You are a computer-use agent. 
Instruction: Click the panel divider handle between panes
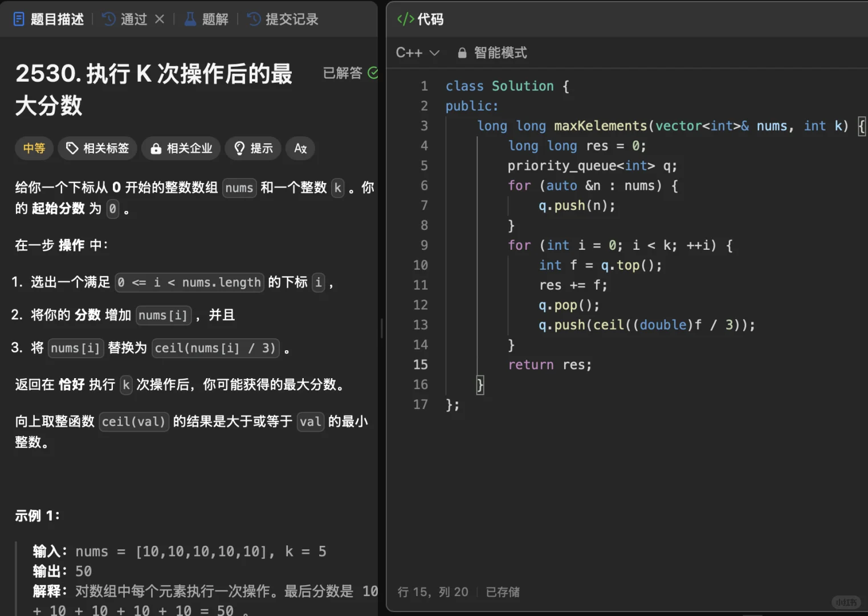381,328
